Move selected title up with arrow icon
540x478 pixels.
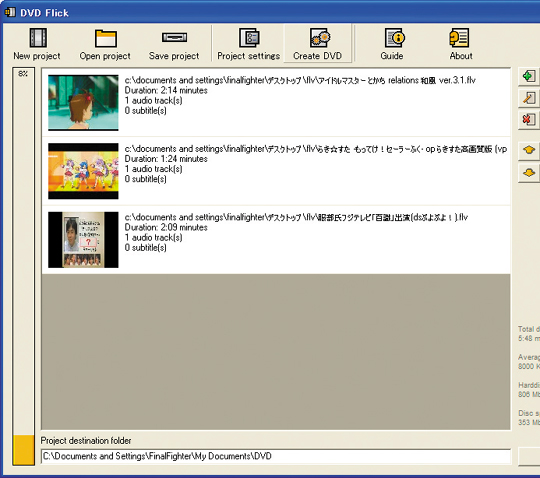[529, 150]
